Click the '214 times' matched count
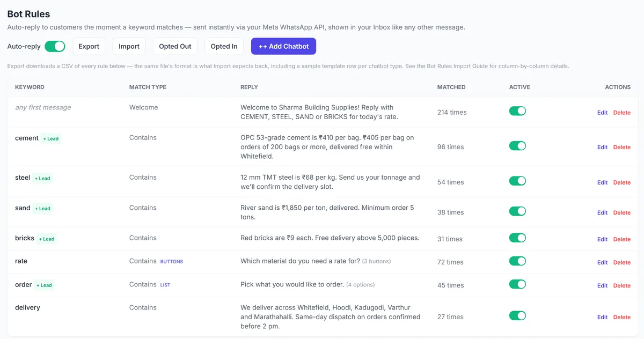 click(452, 112)
